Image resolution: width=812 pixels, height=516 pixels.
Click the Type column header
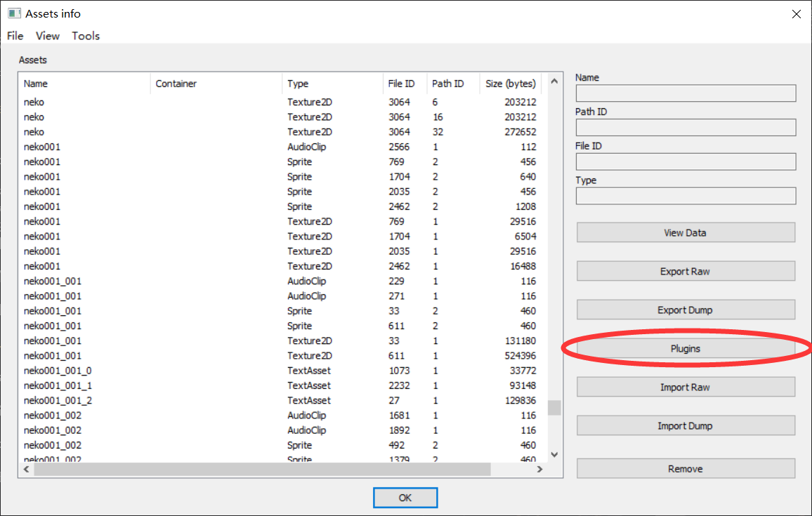(x=298, y=84)
